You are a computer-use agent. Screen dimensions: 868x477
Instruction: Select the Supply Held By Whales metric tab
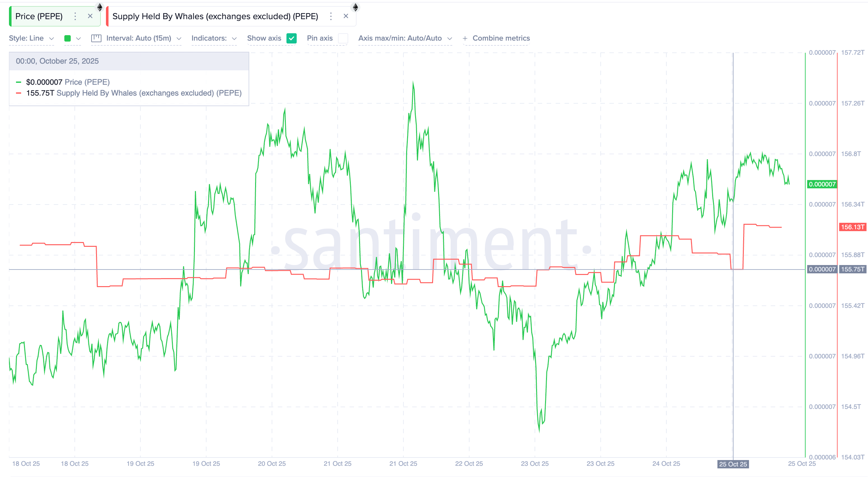pyautogui.click(x=215, y=16)
